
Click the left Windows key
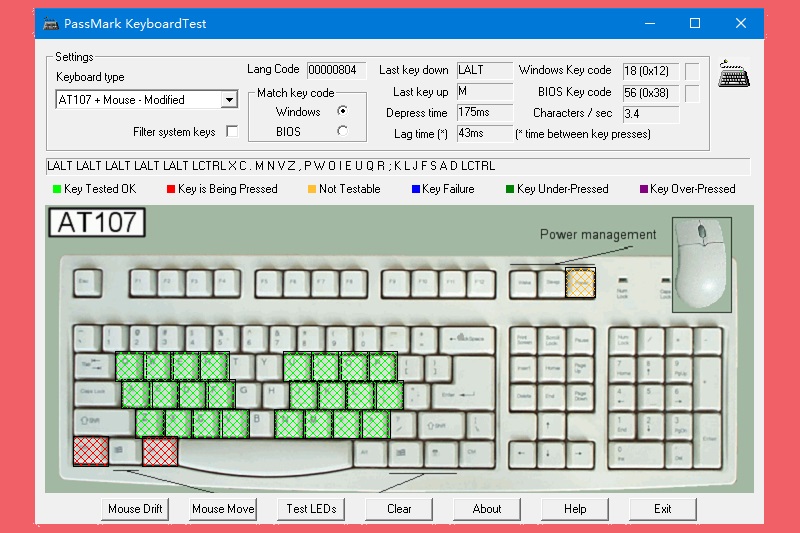(x=126, y=451)
